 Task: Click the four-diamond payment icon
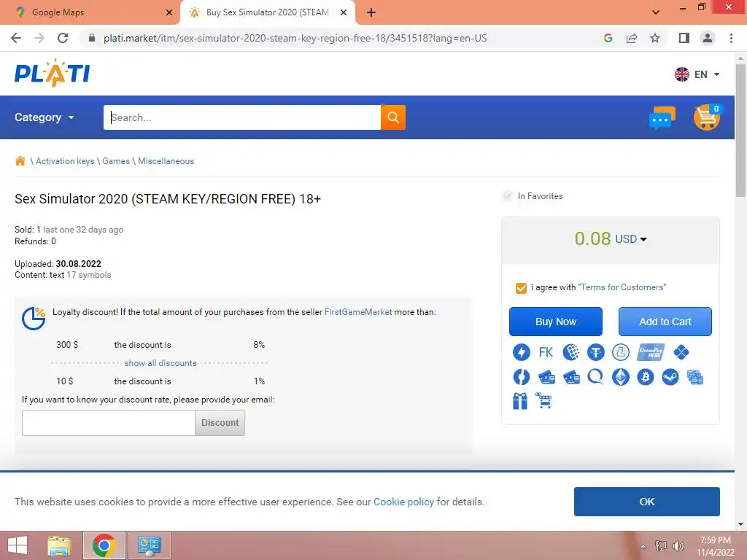point(681,352)
